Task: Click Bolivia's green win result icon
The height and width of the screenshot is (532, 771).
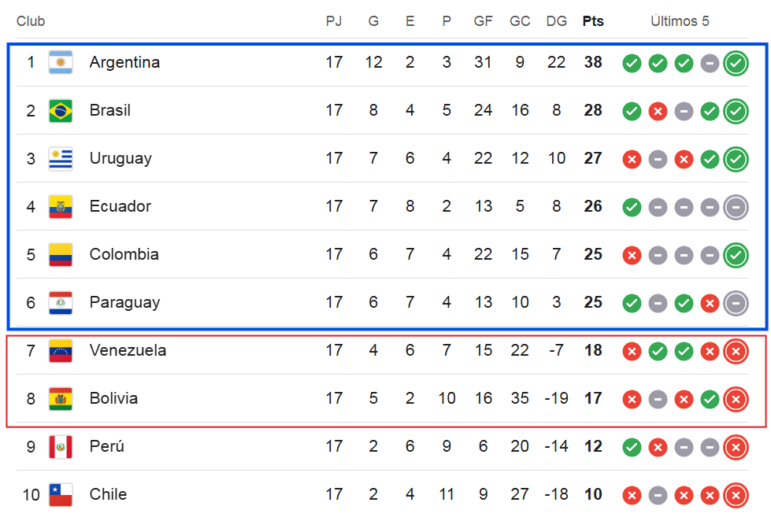Action: tap(710, 399)
